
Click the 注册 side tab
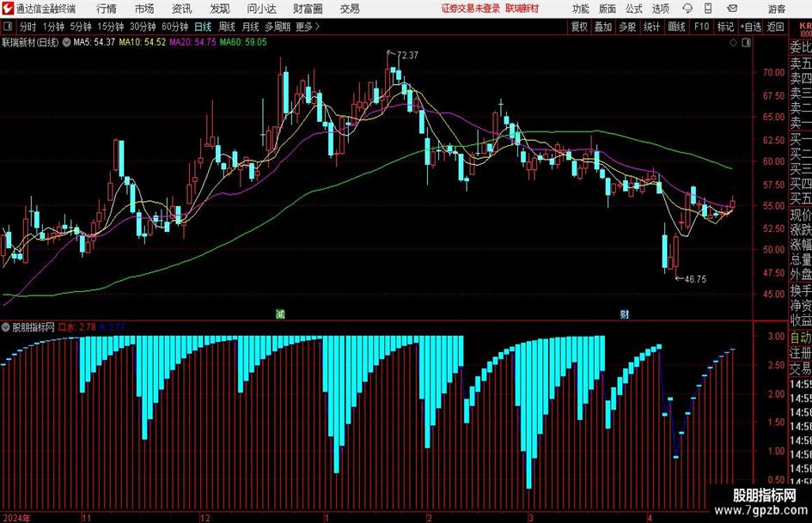[801, 353]
